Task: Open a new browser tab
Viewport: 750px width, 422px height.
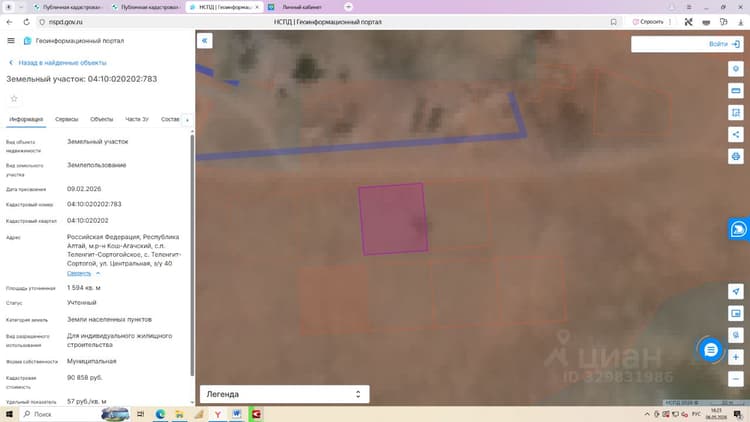Action: click(x=348, y=7)
